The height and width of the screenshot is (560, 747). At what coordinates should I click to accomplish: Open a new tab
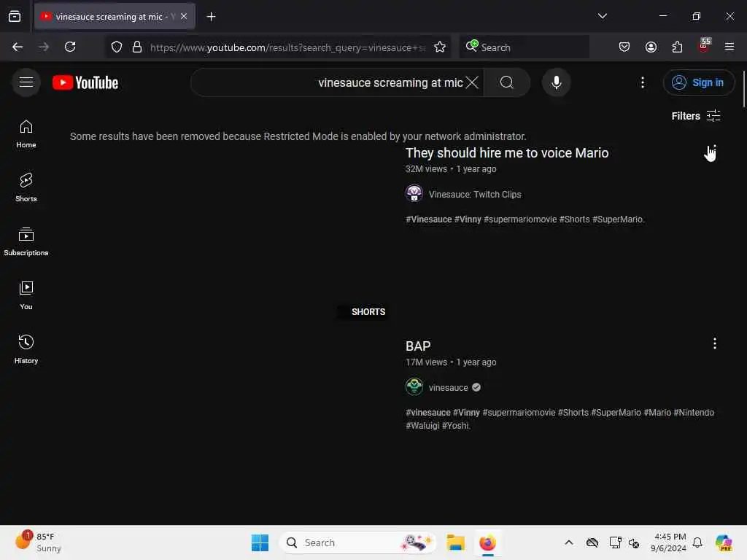(x=211, y=17)
